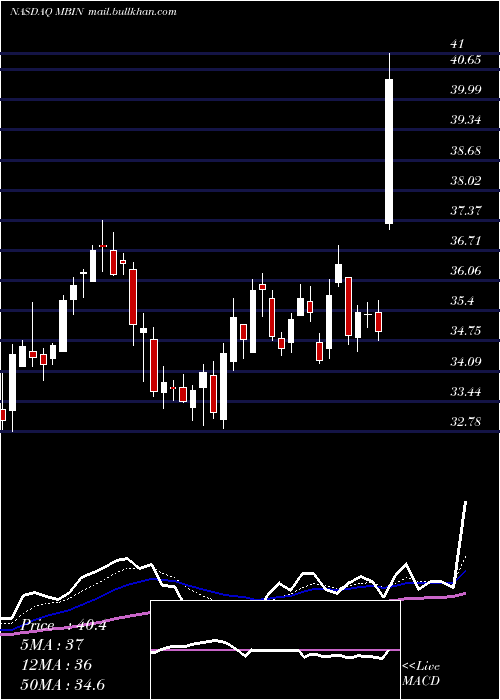The image size is (500, 700).
Task: Click the price label 34.09
Action: [x=466, y=361]
